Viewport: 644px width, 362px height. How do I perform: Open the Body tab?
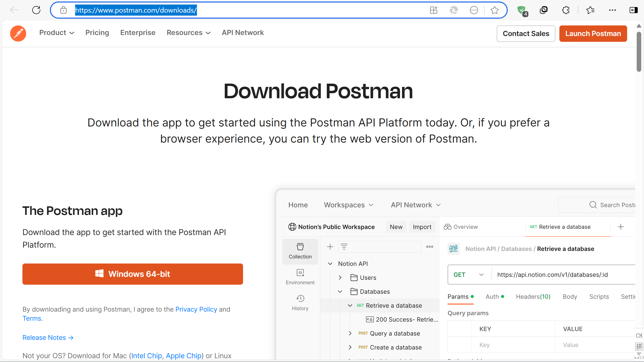tap(570, 297)
